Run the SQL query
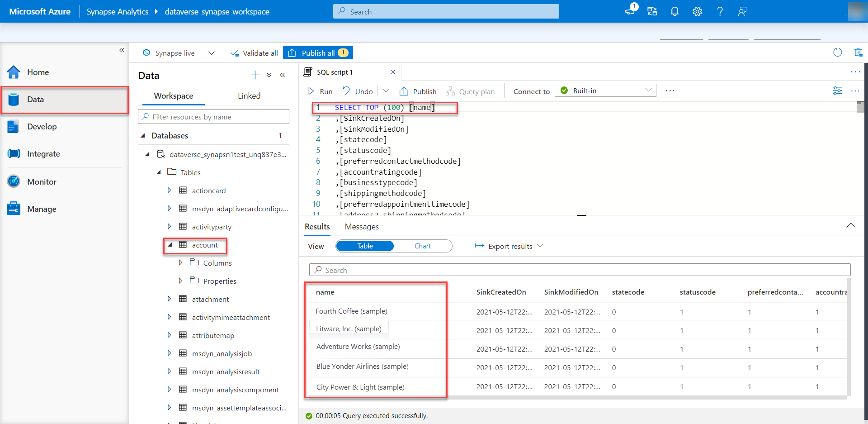The height and width of the screenshot is (424, 868). point(320,91)
